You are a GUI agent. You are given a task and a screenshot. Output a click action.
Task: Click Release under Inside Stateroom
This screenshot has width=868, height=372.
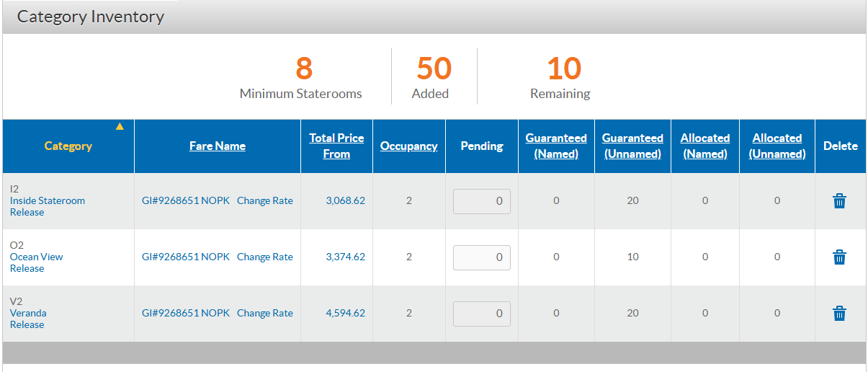[27, 213]
